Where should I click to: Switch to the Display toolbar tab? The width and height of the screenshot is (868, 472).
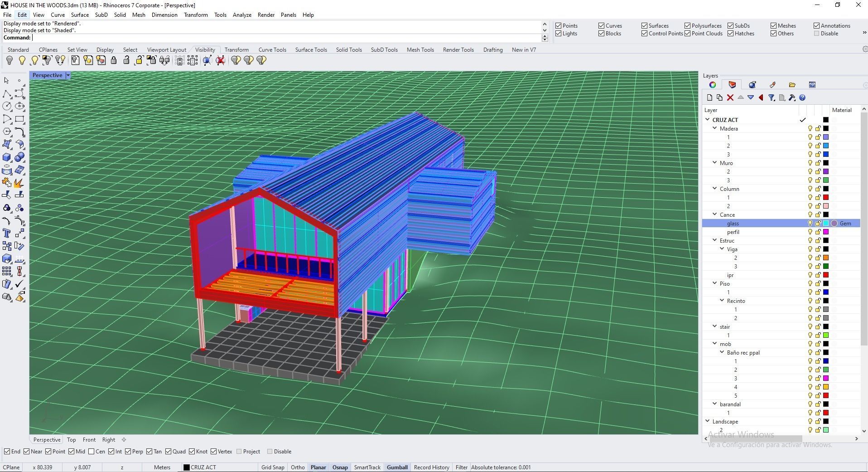coord(105,50)
